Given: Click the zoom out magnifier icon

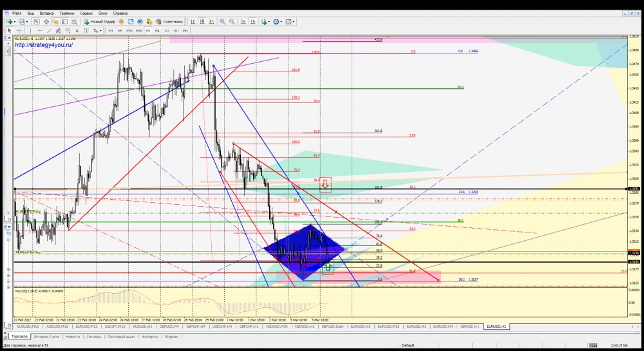Looking at the screenshot, I should (231, 21).
